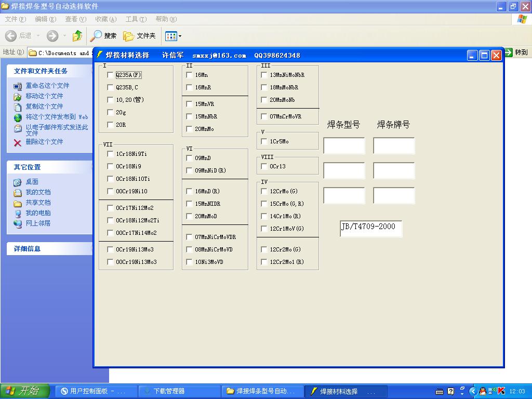
Task: Click the keyboard icon in system tray
Action: (440, 392)
